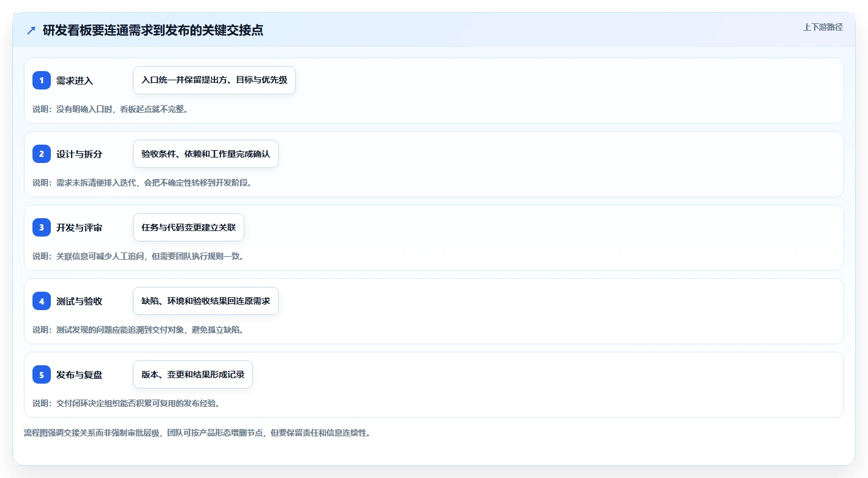Click the note about 交付闭环决定组织
Image resolution: width=868 pixels, height=478 pixels.
click(x=126, y=403)
